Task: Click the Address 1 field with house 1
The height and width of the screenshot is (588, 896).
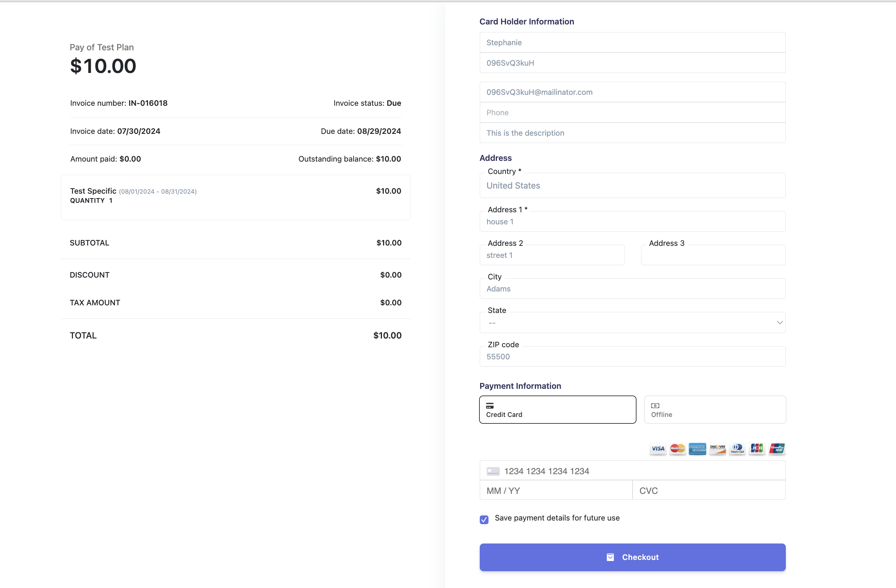Action: pos(633,222)
